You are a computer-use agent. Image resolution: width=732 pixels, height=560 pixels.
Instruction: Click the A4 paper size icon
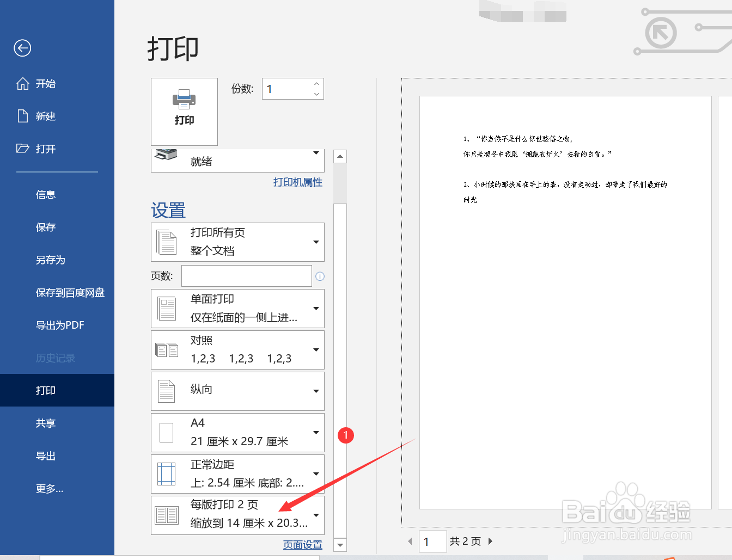point(167,432)
